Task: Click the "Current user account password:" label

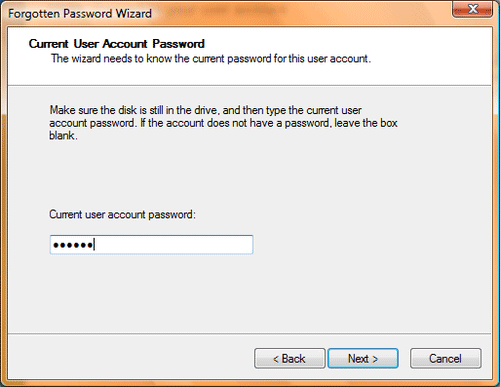Action: tap(122, 214)
